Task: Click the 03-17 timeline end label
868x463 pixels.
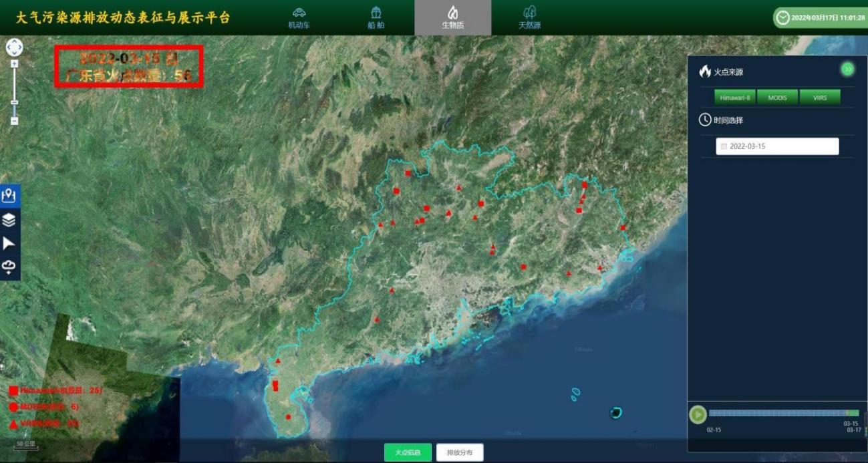Action: [854, 430]
